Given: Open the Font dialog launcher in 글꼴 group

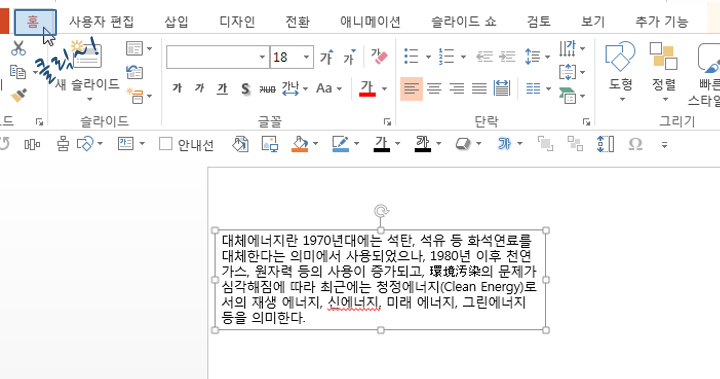Looking at the screenshot, I should [x=388, y=122].
